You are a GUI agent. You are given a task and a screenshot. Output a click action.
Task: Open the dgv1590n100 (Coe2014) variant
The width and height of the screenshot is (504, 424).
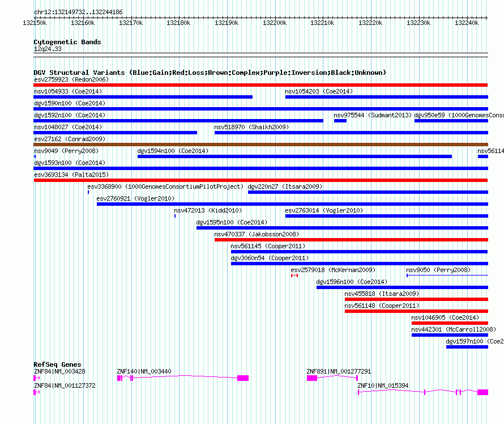(x=260, y=109)
